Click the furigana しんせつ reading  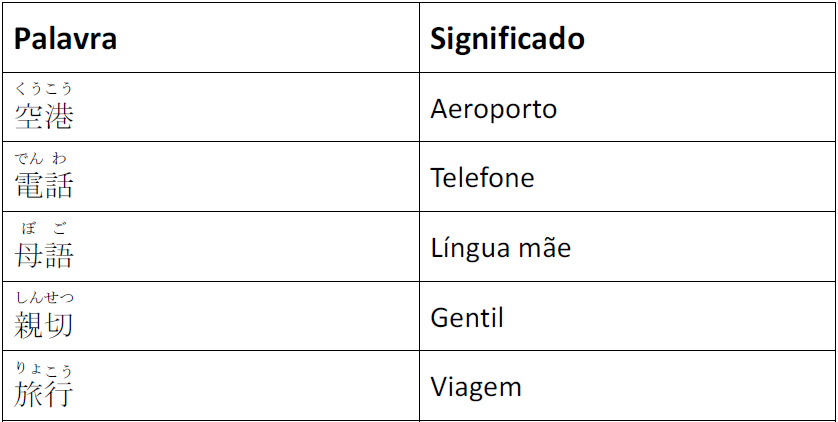tap(44, 297)
